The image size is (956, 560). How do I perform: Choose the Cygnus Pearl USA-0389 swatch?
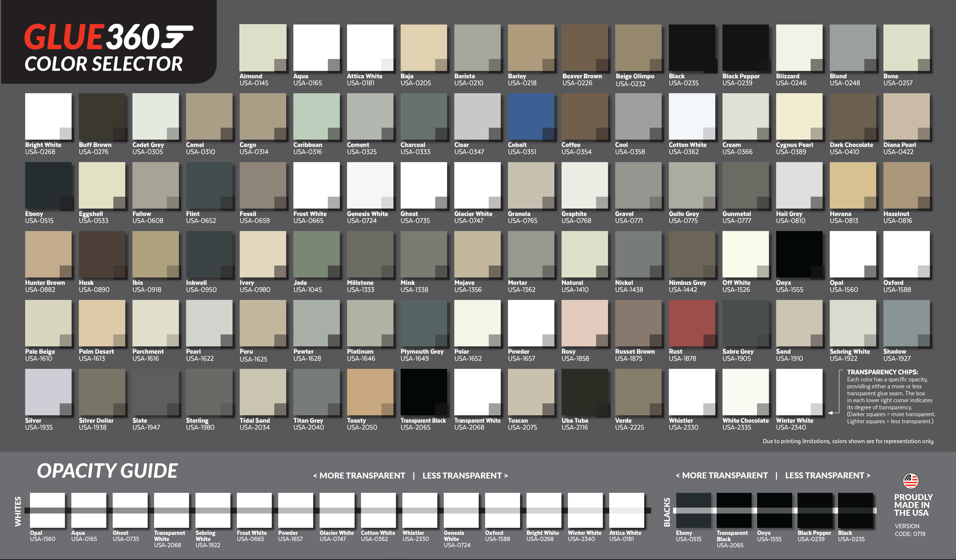tap(799, 116)
